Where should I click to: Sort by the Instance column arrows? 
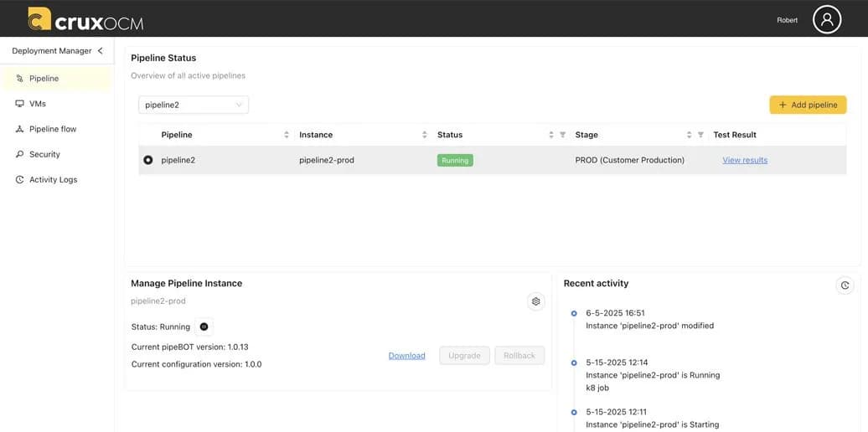click(x=425, y=135)
